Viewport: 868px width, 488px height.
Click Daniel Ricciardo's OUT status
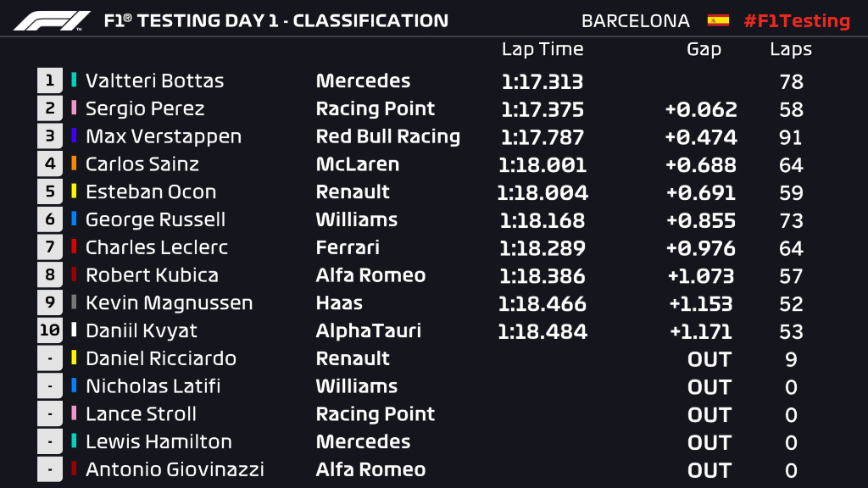click(709, 359)
